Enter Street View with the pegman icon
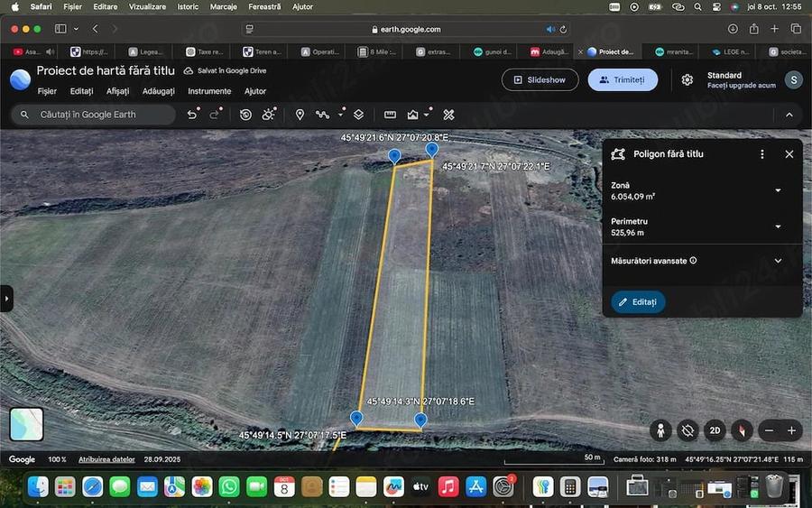This screenshot has width=812, height=508. [660, 430]
